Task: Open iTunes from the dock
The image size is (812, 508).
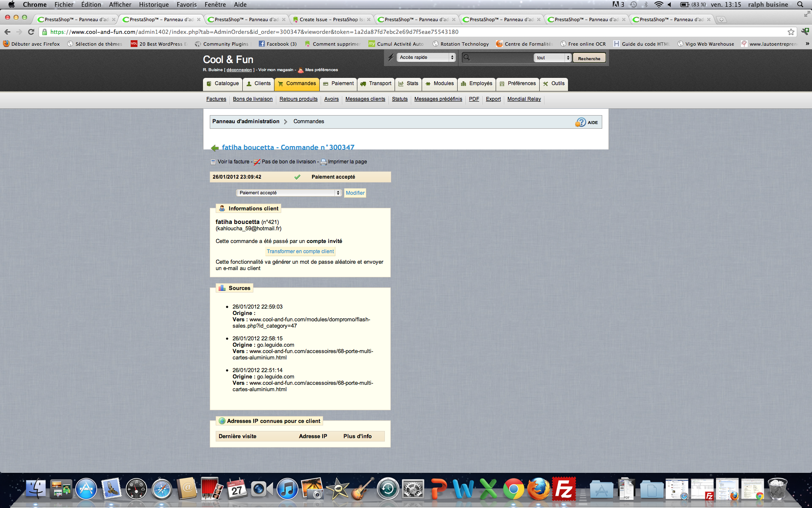Action: [288, 489]
